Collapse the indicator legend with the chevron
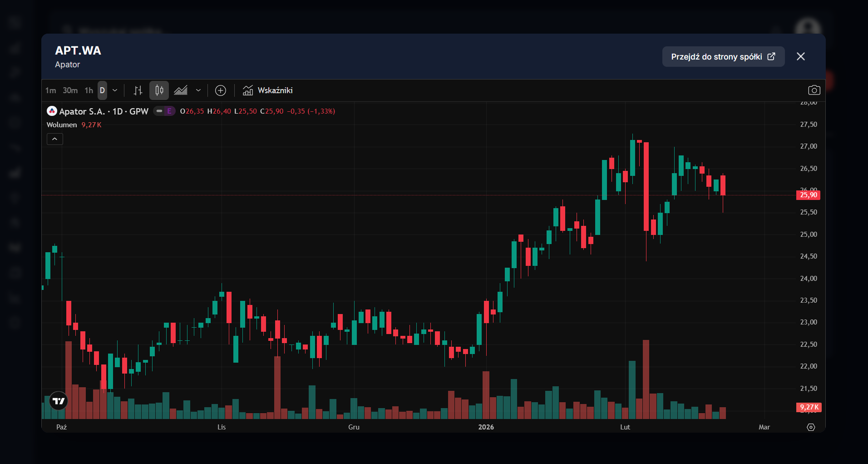Image resolution: width=868 pixels, height=464 pixels. 54,139
